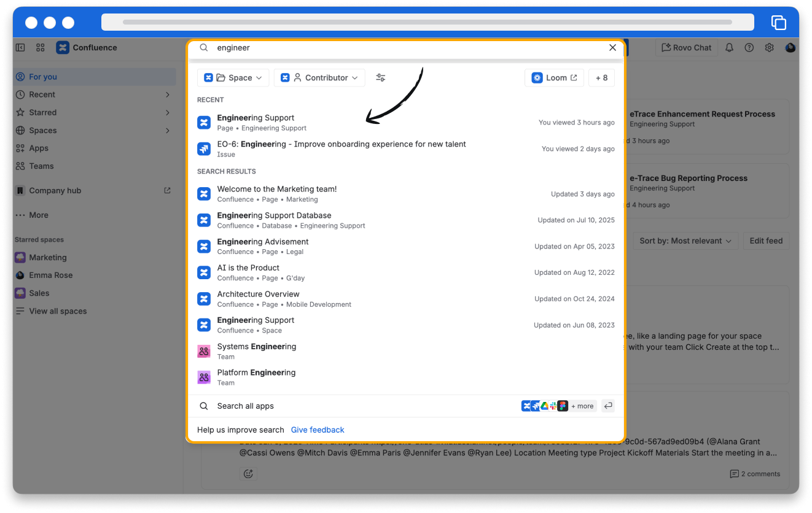Open Systems Engineering team result

405,351
